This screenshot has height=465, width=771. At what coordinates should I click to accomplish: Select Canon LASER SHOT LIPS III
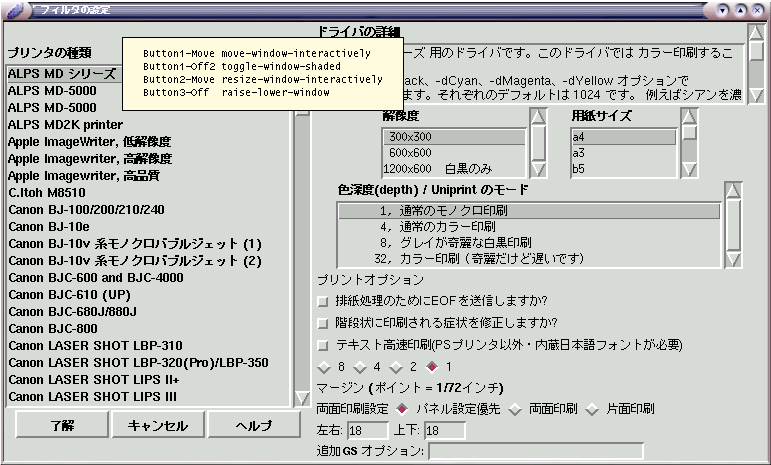pyautogui.click(x=148, y=397)
